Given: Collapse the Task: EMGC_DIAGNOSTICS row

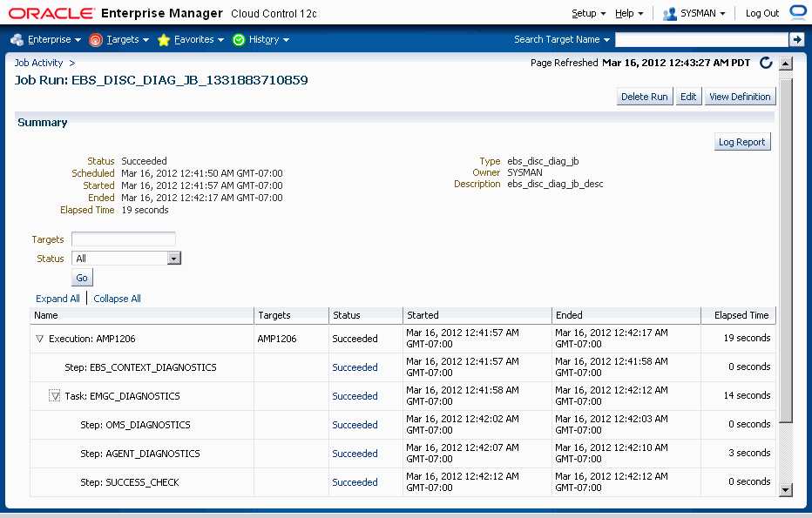Looking at the screenshot, I should (x=54, y=396).
